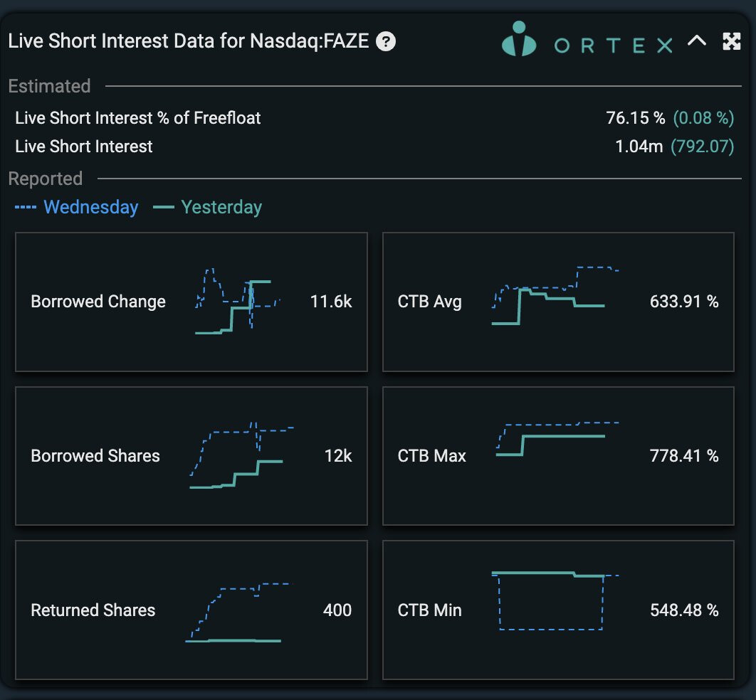Select the CTB Max label
The height and width of the screenshot is (700, 756).
pyautogui.click(x=431, y=456)
